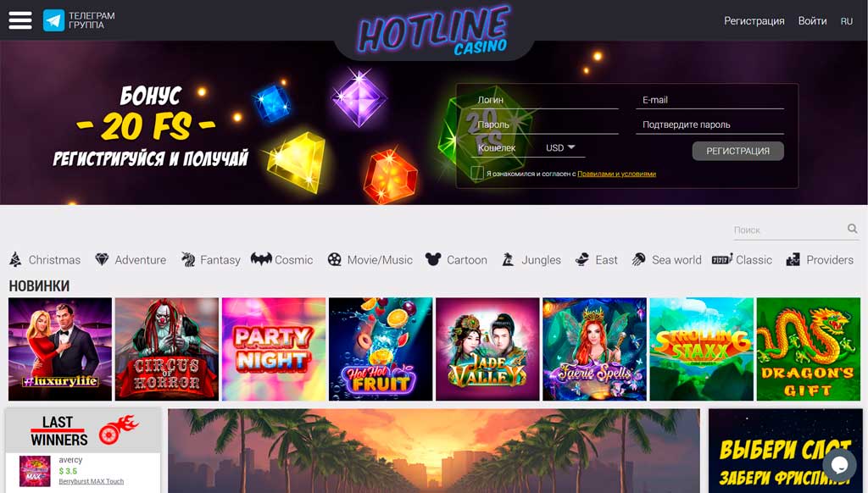Open the hamburger menu icon
The image size is (868, 493).
20,20
